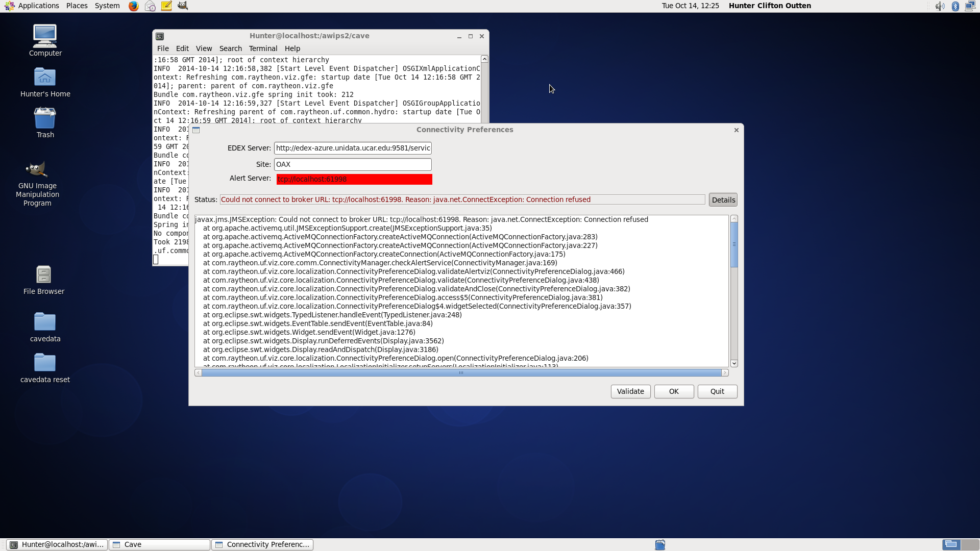Open the note-taking launcher in panel
This screenshot has width=980, height=551.
[x=166, y=6]
